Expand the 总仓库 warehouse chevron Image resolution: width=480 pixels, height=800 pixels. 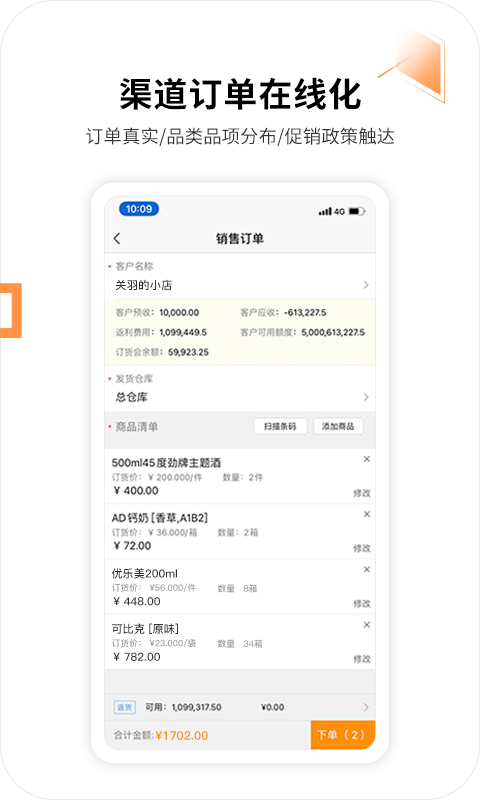pyautogui.click(x=366, y=397)
